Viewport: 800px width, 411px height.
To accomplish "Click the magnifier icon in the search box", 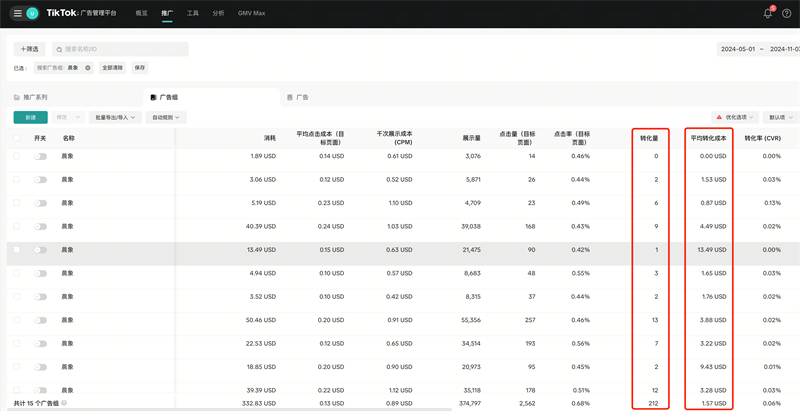I will pos(59,49).
